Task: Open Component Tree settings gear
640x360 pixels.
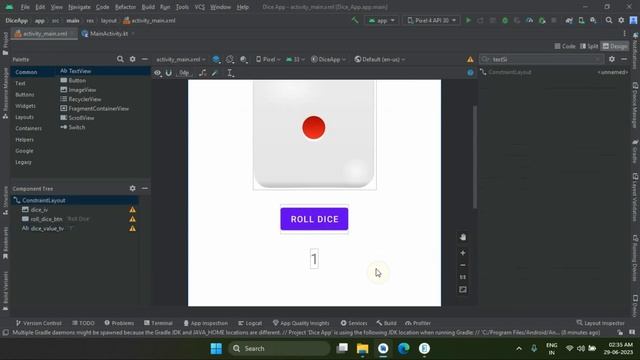Action: (132, 188)
